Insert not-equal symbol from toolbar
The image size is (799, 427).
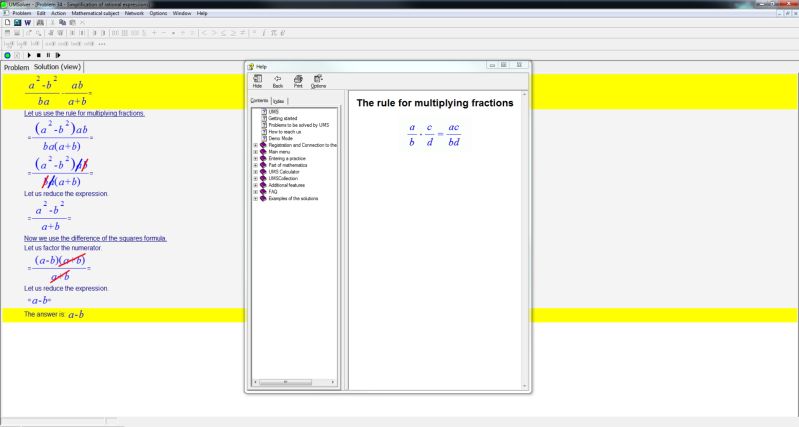point(243,33)
